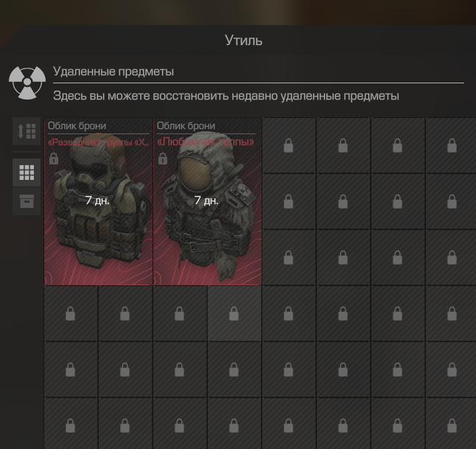Click the 7 дн. timer on the «Любимчик толпы» card
The width and height of the screenshot is (476, 449).
(x=206, y=201)
